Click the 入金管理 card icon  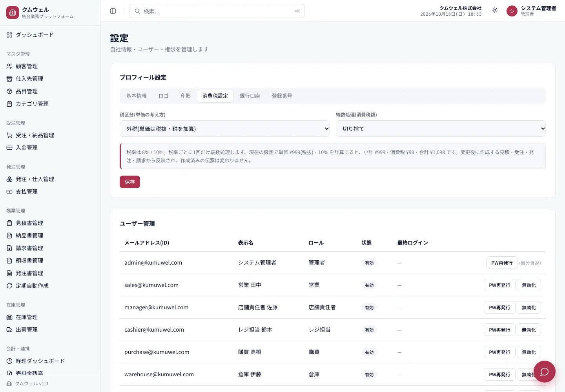tap(9, 148)
